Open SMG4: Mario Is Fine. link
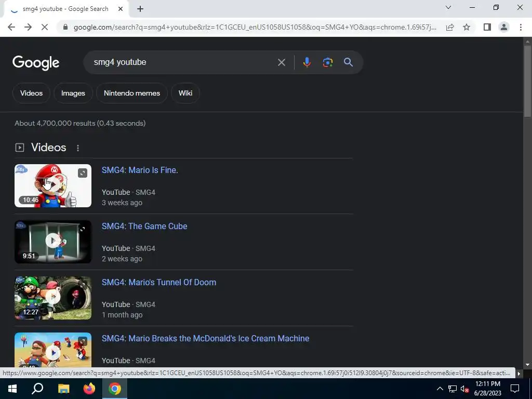This screenshot has width=532, height=399. click(x=140, y=170)
